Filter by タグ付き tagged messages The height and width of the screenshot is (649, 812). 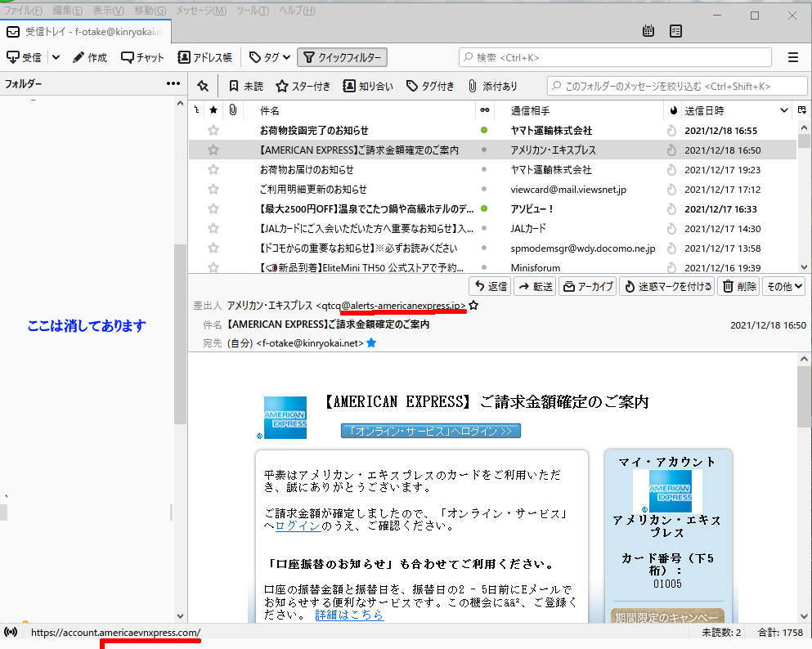coord(430,86)
